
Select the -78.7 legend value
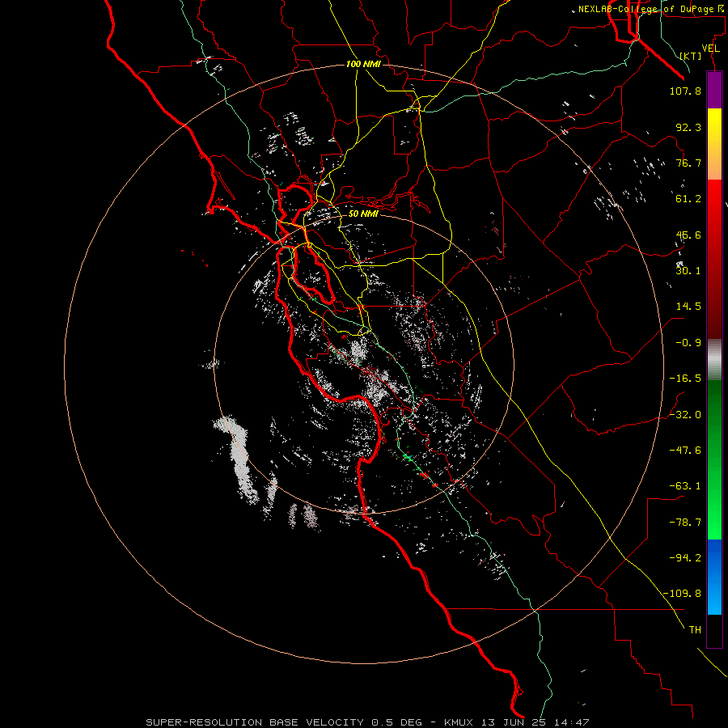point(685,523)
